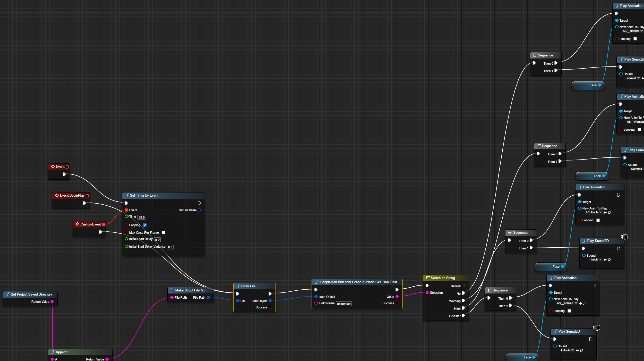This screenshot has width=644, height=361.
Task: Click Switch on String Default output pin
Action: click(x=463, y=286)
